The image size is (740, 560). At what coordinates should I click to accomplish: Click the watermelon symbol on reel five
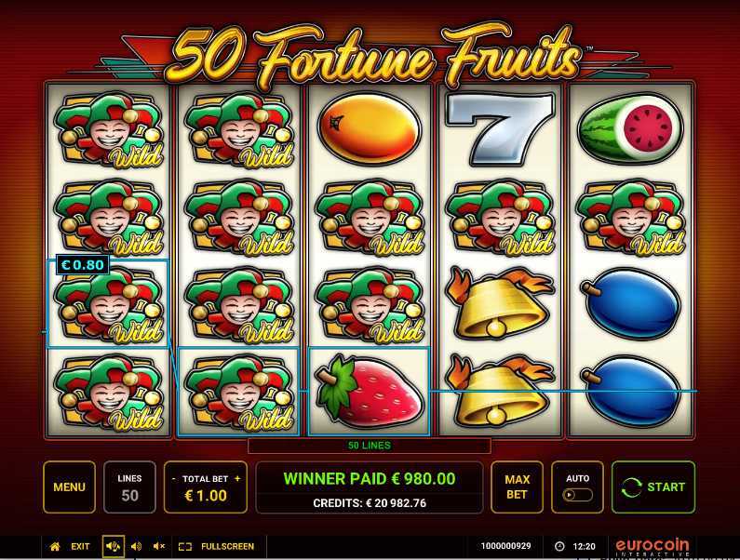[x=631, y=127]
